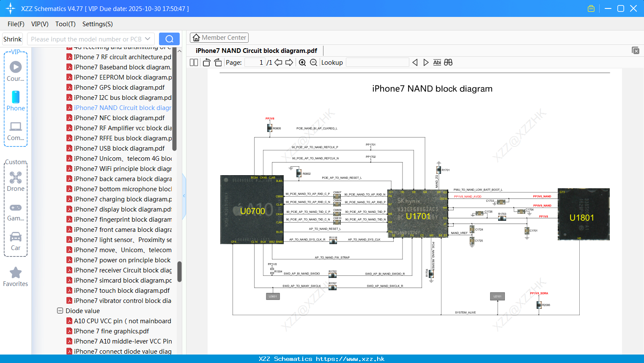Open iPhone7 RFFE bus block diagram

[119, 138]
